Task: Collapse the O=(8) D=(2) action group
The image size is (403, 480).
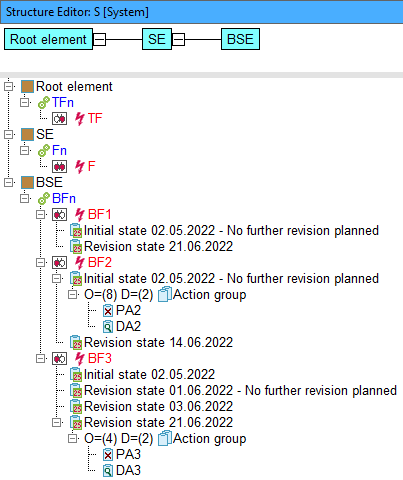Action: pyautogui.click(x=72, y=294)
